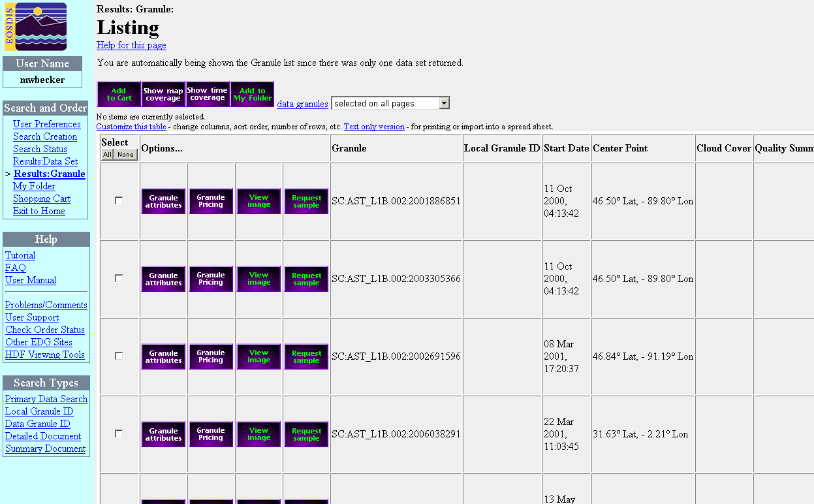This screenshot has height=504, width=814.
Task: Open Granule Pricing for granule 2003305366
Action: coord(211,279)
